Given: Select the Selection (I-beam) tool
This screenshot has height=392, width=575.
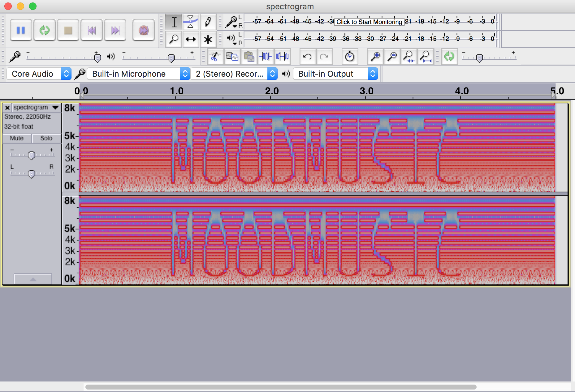Looking at the screenshot, I should click(x=174, y=22).
